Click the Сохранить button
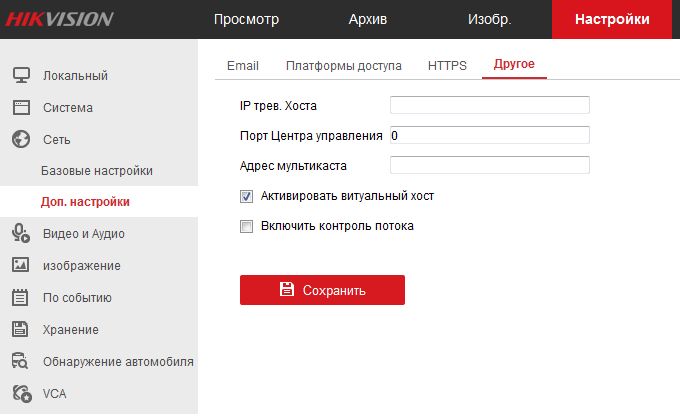 [322, 290]
